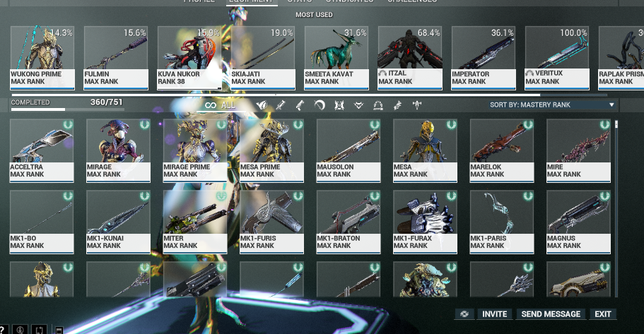Viewport: 644px width, 334px height.
Task: Click the question mark help icon
Action: (x=4, y=329)
